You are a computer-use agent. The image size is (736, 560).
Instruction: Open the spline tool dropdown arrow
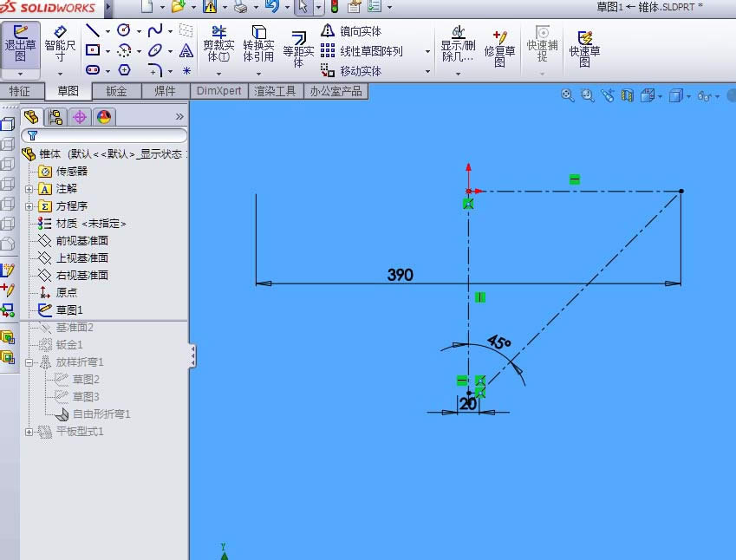click(169, 30)
